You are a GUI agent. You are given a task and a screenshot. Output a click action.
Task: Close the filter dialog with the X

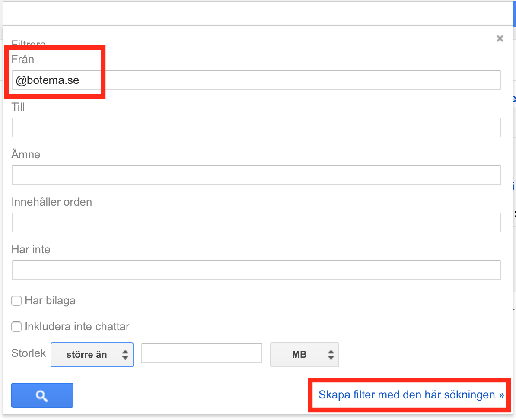(x=500, y=38)
